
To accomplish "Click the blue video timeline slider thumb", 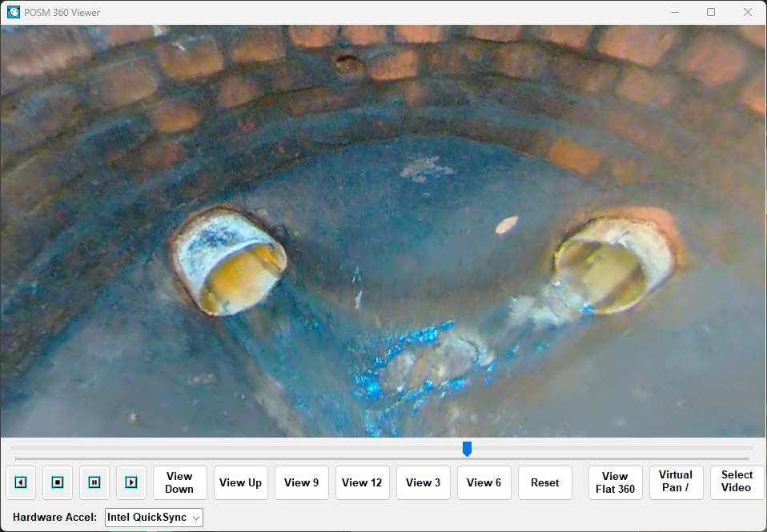I will click(x=467, y=449).
